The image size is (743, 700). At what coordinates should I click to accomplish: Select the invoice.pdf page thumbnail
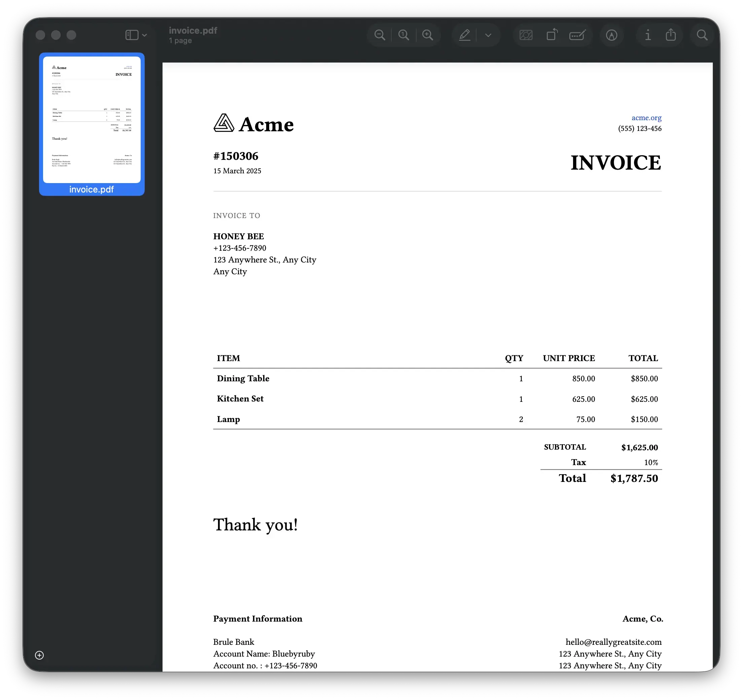[92, 119]
